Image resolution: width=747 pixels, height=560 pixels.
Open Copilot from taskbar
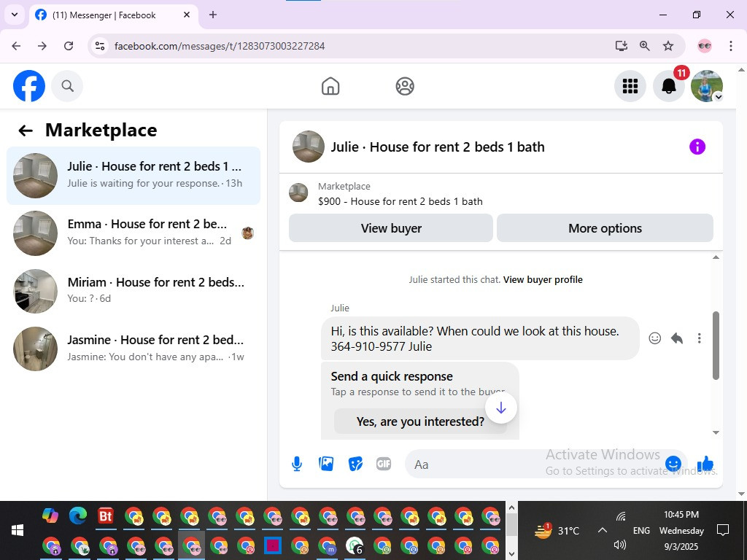[x=50, y=516]
